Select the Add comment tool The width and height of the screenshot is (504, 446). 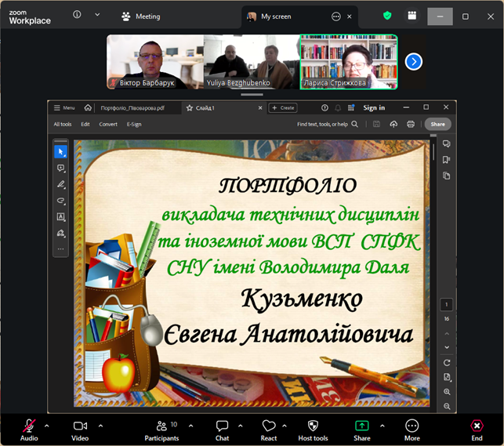point(61,168)
